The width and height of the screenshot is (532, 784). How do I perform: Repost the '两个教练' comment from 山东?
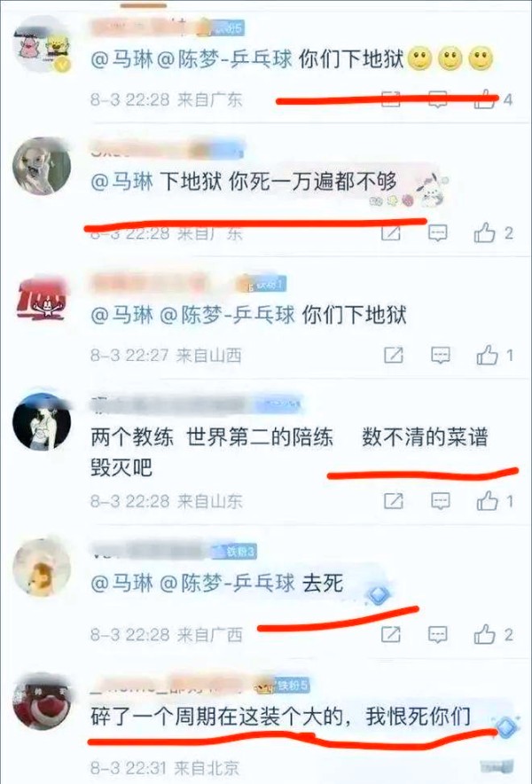point(393,501)
